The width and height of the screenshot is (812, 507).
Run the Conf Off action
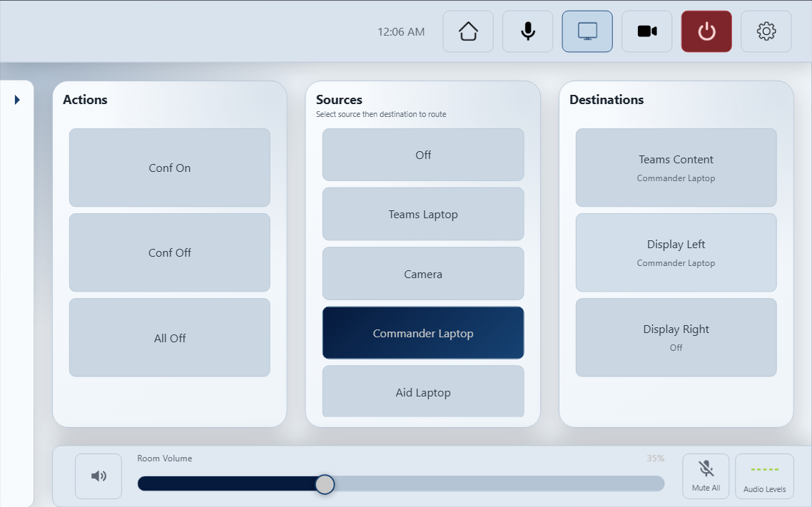coord(170,252)
